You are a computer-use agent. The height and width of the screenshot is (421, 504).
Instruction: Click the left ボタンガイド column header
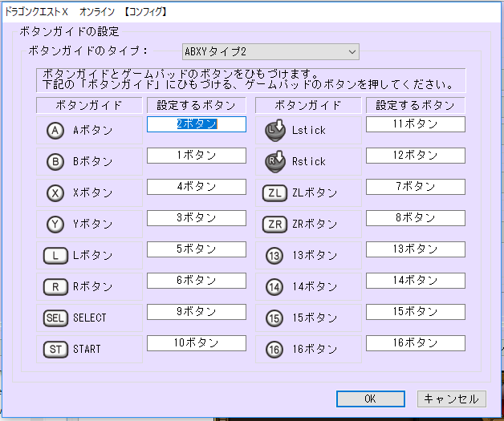coord(89,106)
